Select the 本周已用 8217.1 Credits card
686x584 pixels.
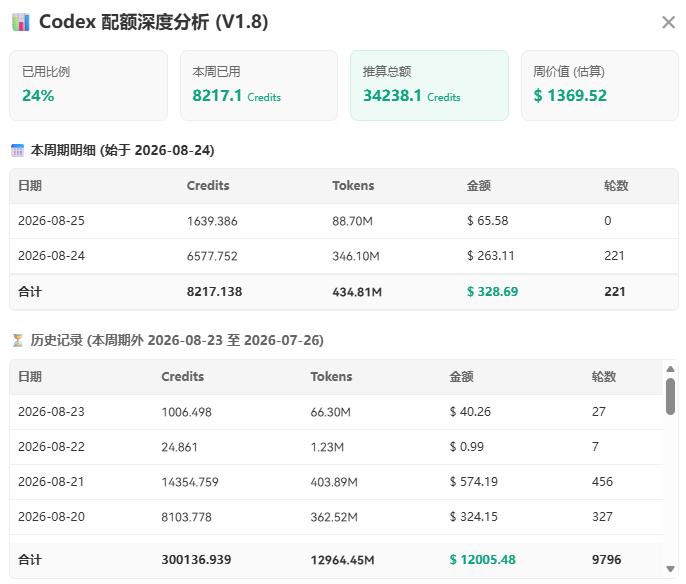point(259,85)
